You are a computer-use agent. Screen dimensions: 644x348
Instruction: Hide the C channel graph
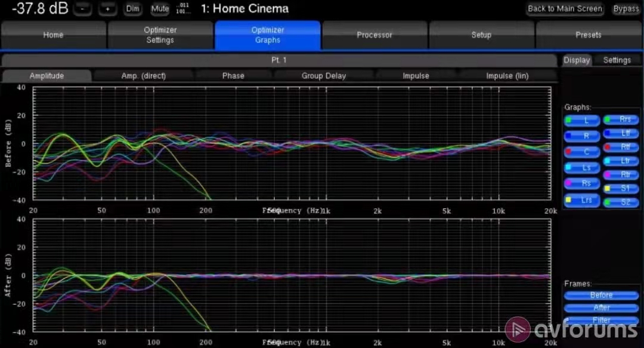582,152
